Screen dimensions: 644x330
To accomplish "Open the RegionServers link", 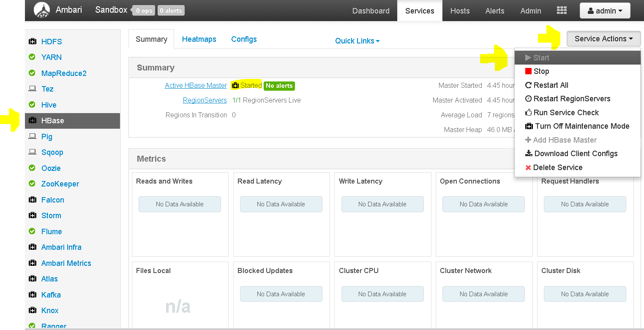I will pyautogui.click(x=205, y=100).
